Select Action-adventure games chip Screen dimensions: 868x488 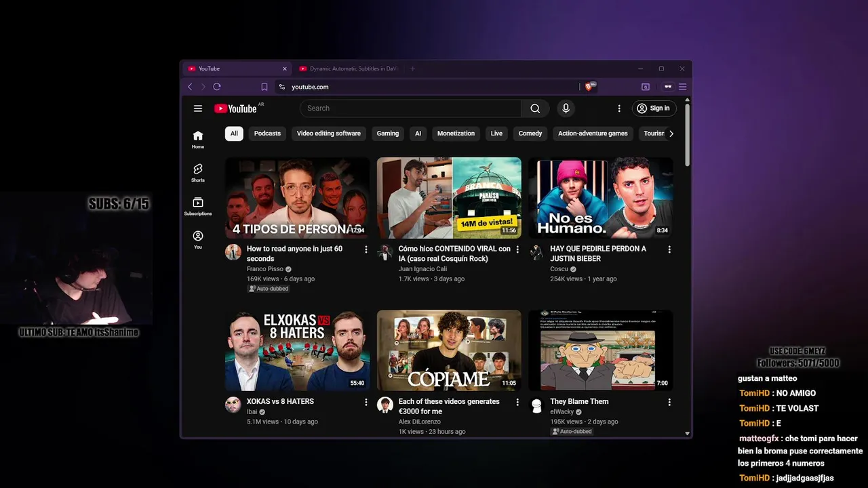tap(593, 134)
